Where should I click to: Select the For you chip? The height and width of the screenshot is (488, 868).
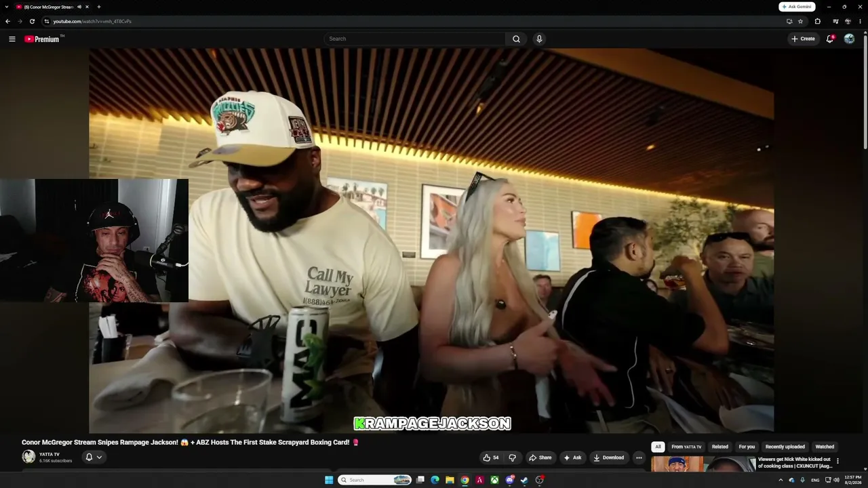747,447
